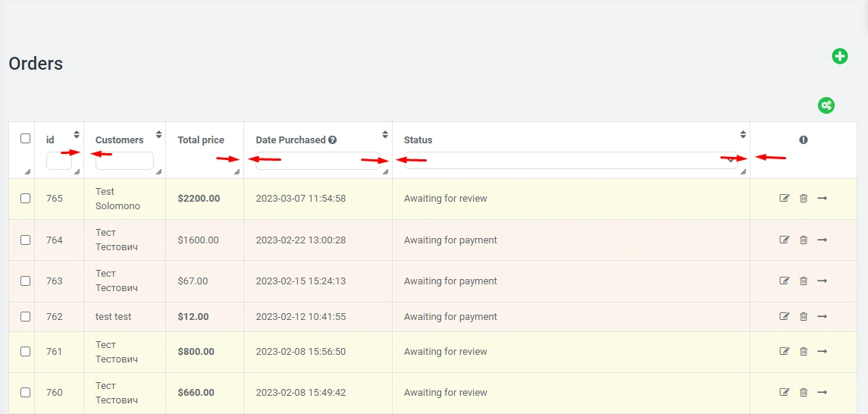
Task: Click trash icon for order 761
Action: click(804, 352)
